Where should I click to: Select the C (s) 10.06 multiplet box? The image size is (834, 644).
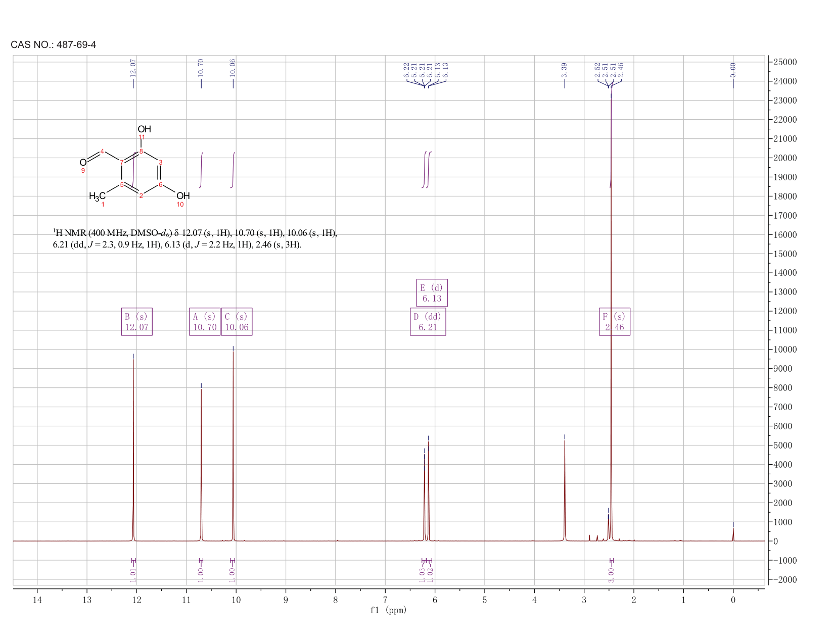tap(237, 322)
